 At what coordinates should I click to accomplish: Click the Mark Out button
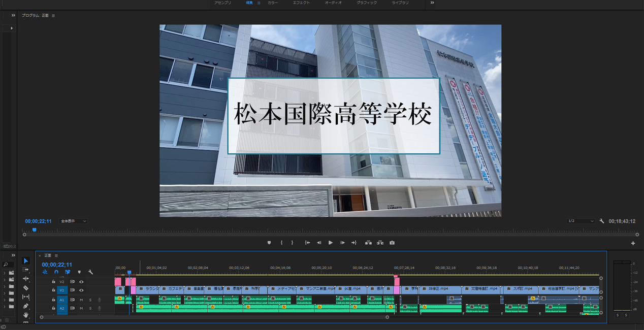tap(293, 243)
